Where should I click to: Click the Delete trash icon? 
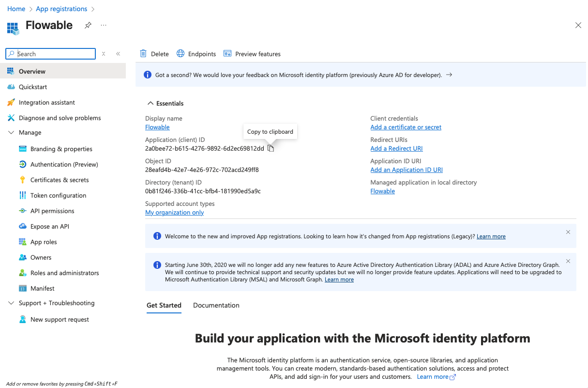coord(143,54)
